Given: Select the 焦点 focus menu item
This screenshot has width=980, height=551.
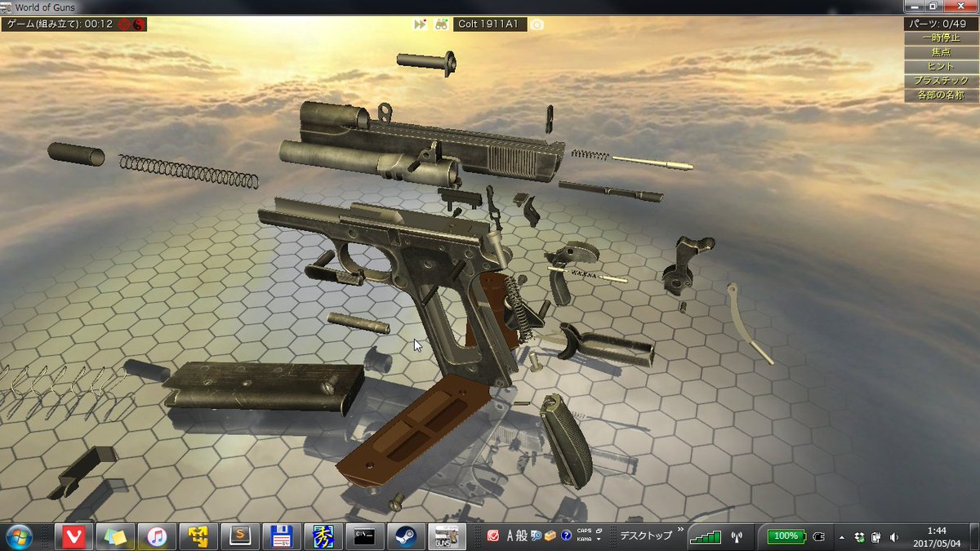Looking at the screenshot, I should click(941, 52).
